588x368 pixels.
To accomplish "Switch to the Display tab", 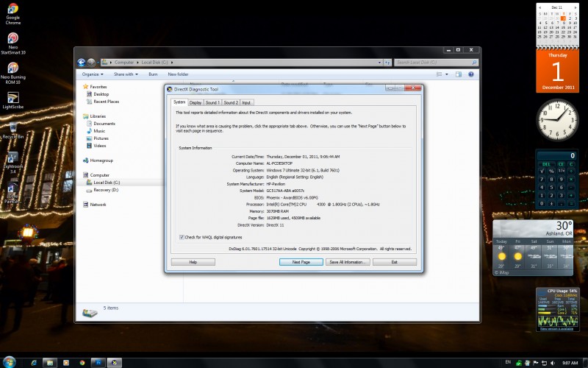I will pos(196,102).
